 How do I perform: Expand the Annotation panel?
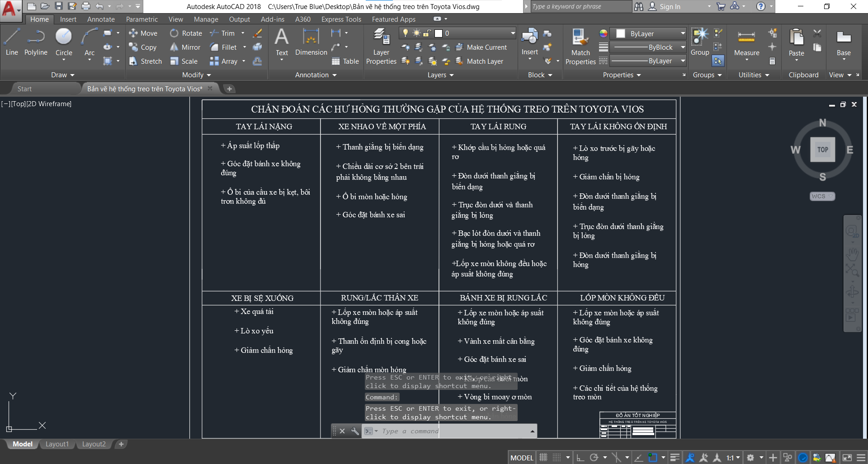(x=316, y=75)
